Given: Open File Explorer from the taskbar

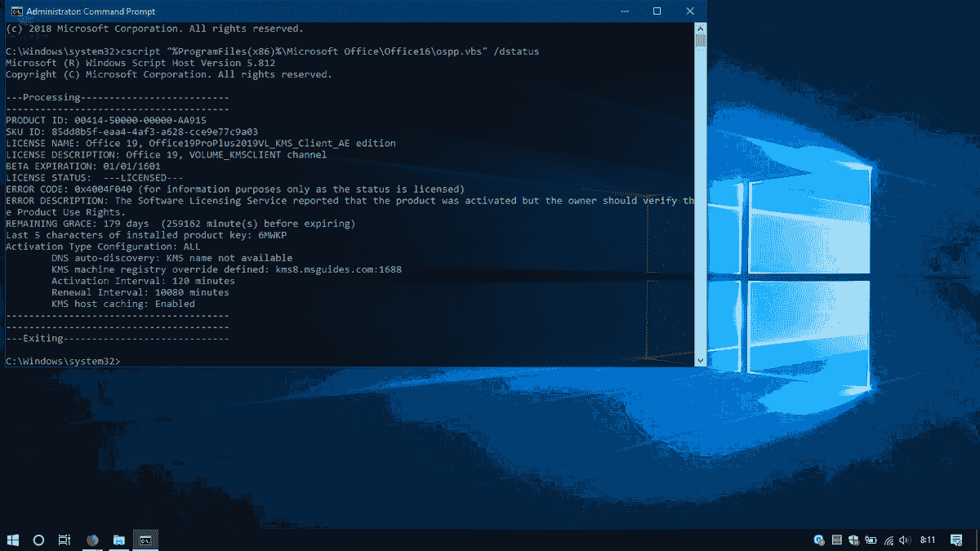Looking at the screenshot, I should click(119, 540).
